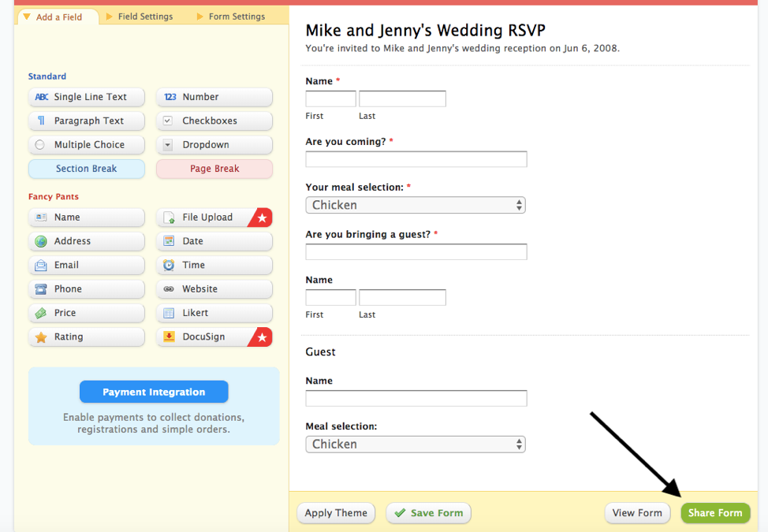Select form title 'Mike and Jenny's Wedding RSVP'

click(425, 31)
